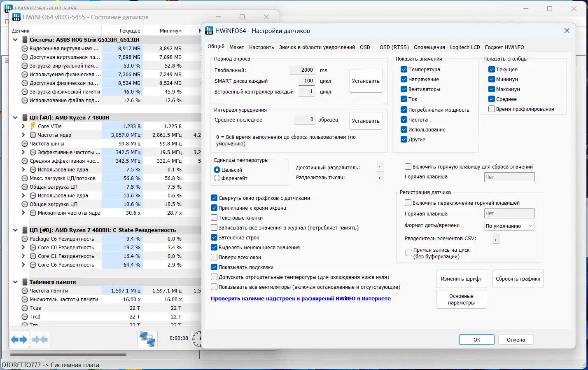
Task: Click the sensor icon beside Core C1 Резидентность
Action: click(x=33, y=256)
